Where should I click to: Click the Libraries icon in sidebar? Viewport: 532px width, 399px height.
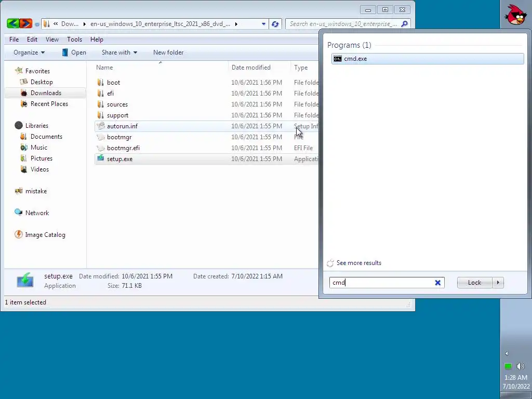tap(19, 125)
